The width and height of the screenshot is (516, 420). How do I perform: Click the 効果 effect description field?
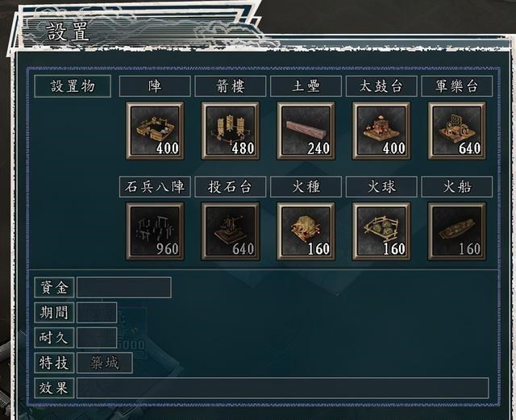tap(283, 388)
